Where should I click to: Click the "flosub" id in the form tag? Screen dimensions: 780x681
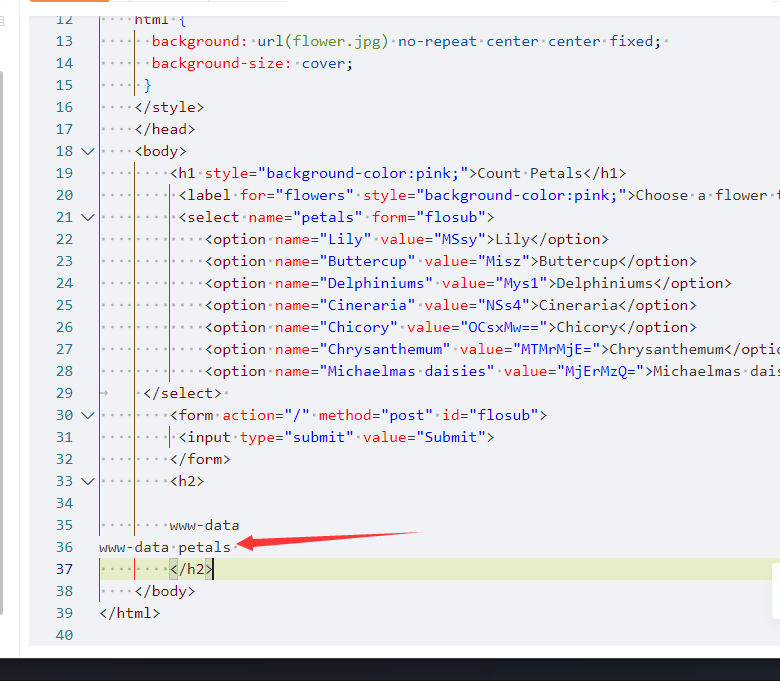click(511, 415)
